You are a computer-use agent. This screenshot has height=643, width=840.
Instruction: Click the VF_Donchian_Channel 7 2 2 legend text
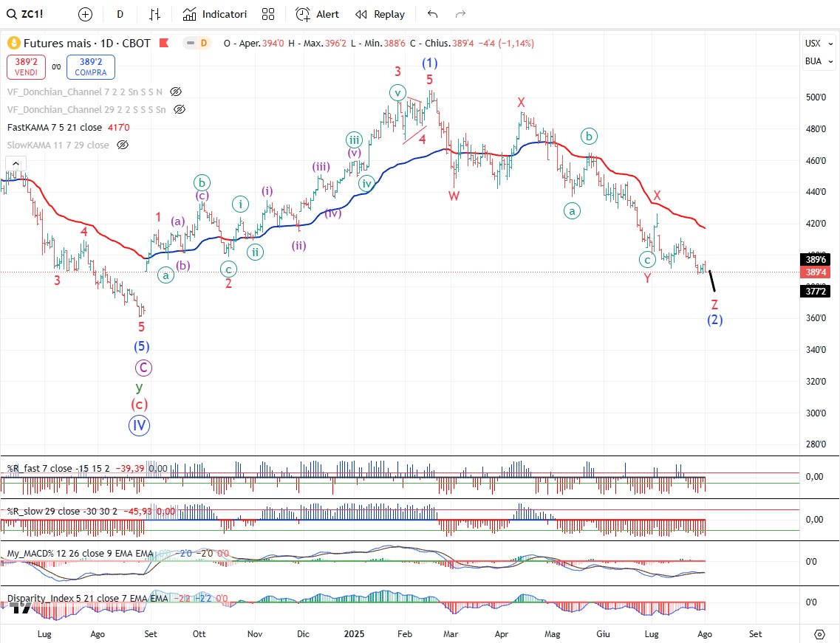[85, 92]
